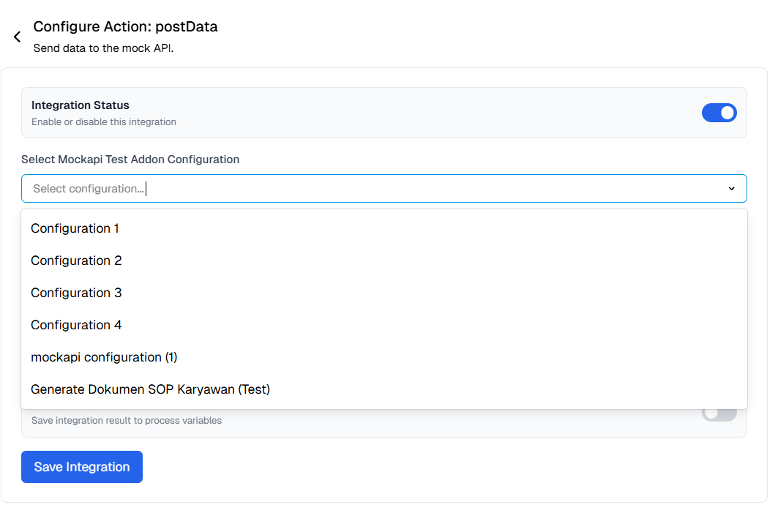Select Configuration 2 from the list

click(x=75, y=261)
